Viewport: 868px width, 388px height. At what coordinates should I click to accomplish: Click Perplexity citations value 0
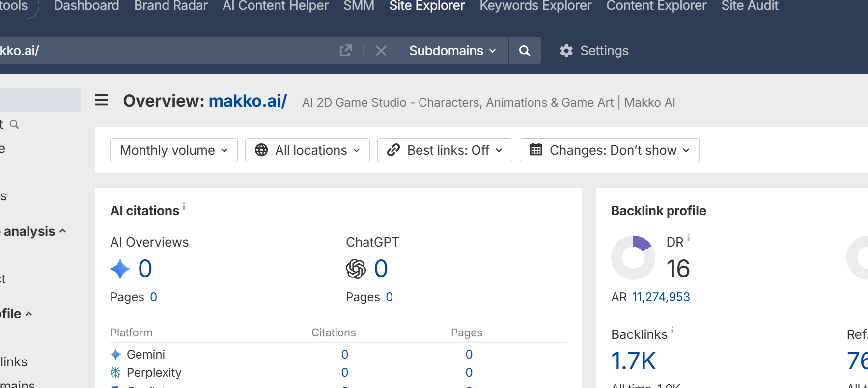[x=345, y=372]
